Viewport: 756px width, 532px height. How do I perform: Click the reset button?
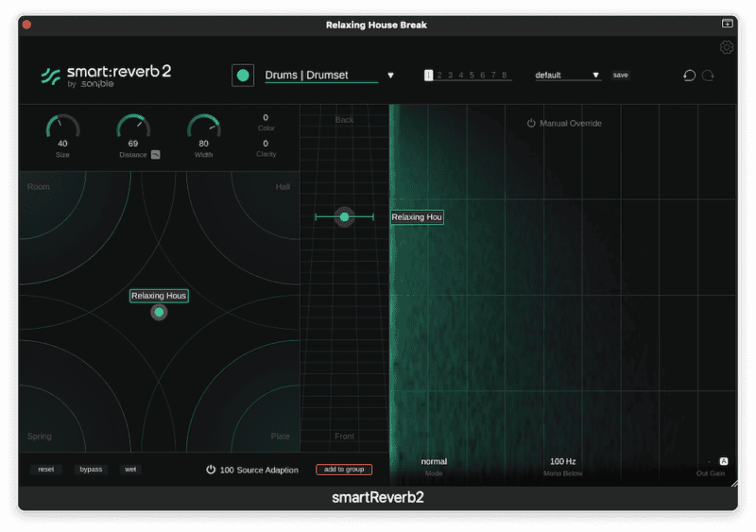[x=46, y=470]
